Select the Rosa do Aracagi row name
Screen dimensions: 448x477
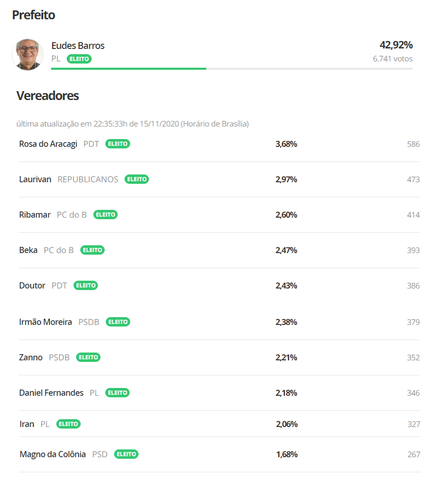point(48,144)
